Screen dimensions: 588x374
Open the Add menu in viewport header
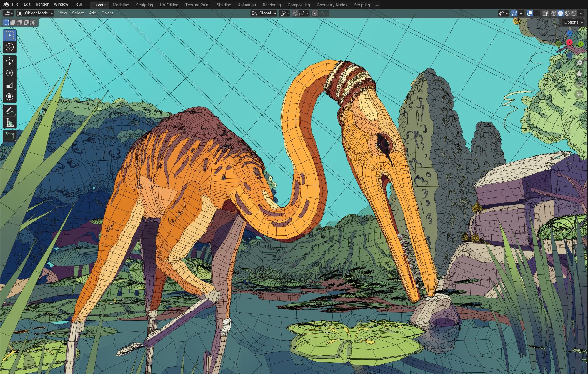[x=92, y=13]
